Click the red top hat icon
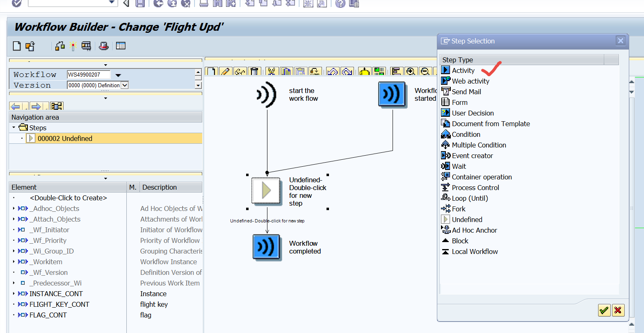 coord(104,46)
